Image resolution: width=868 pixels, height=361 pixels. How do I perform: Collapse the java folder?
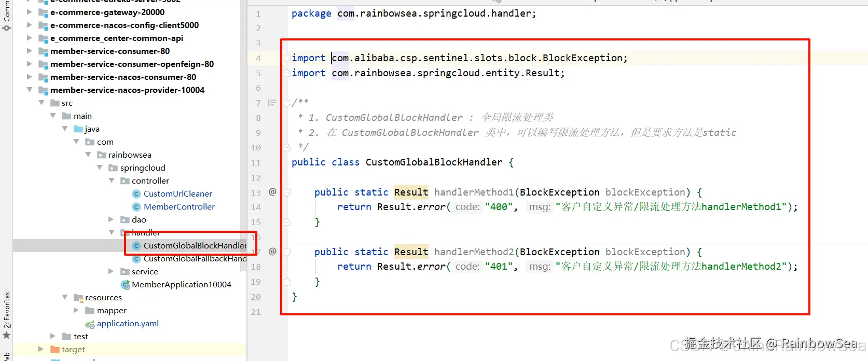(x=65, y=129)
